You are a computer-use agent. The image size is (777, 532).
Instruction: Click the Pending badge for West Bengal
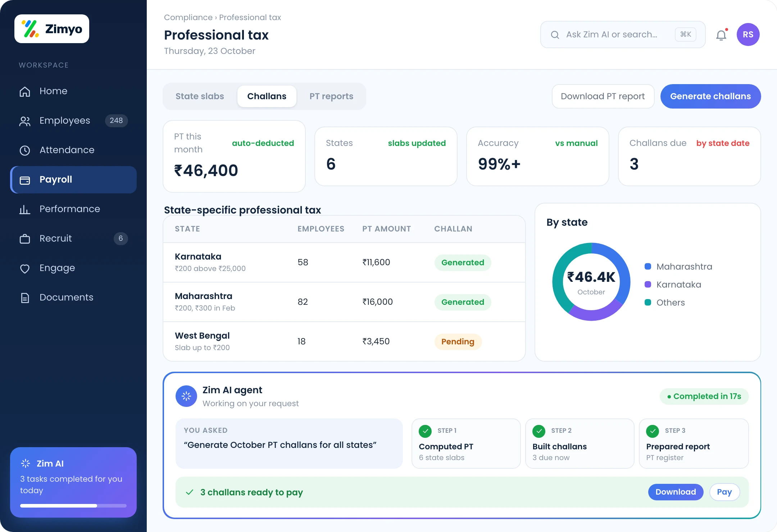[458, 341]
